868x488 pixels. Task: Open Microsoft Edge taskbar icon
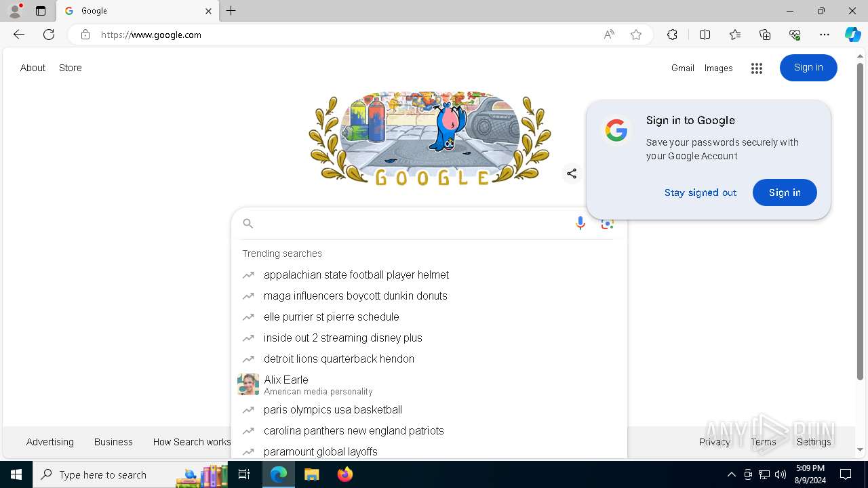point(279,474)
